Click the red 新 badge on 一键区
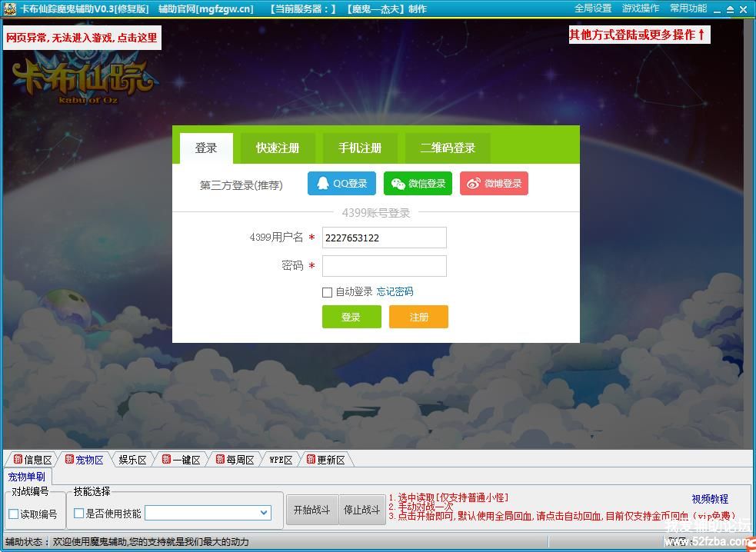Image resolution: width=756 pixels, height=552 pixels. (166, 459)
